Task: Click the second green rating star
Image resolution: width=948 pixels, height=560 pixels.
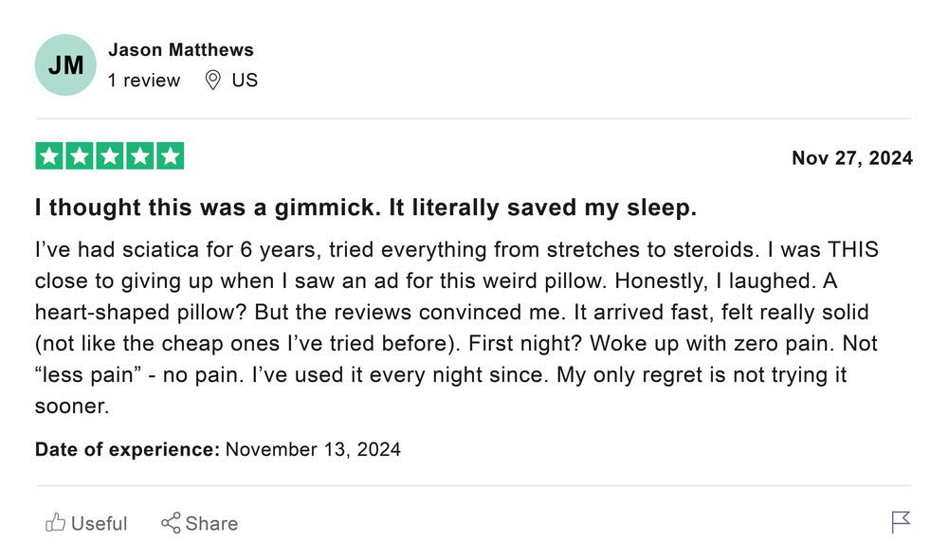Action: (80, 156)
